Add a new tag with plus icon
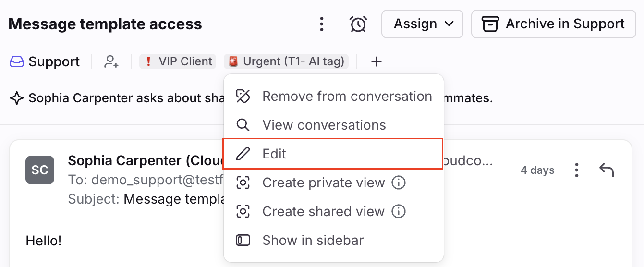The height and width of the screenshot is (267, 644). (377, 61)
